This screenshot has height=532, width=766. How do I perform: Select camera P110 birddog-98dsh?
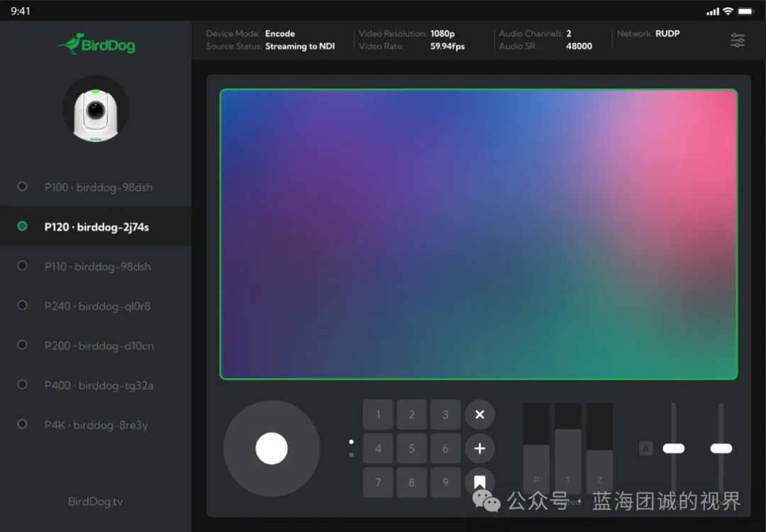click(98, 267)
